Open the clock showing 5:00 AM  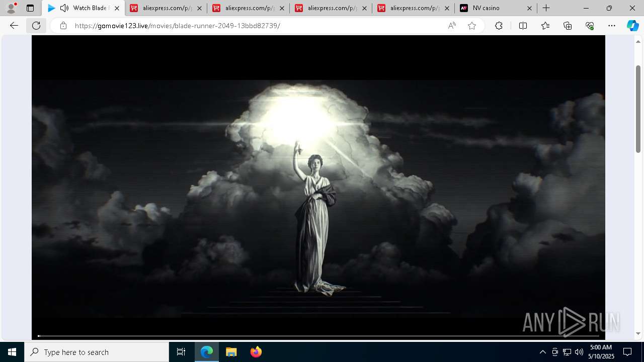click(602, 352)
